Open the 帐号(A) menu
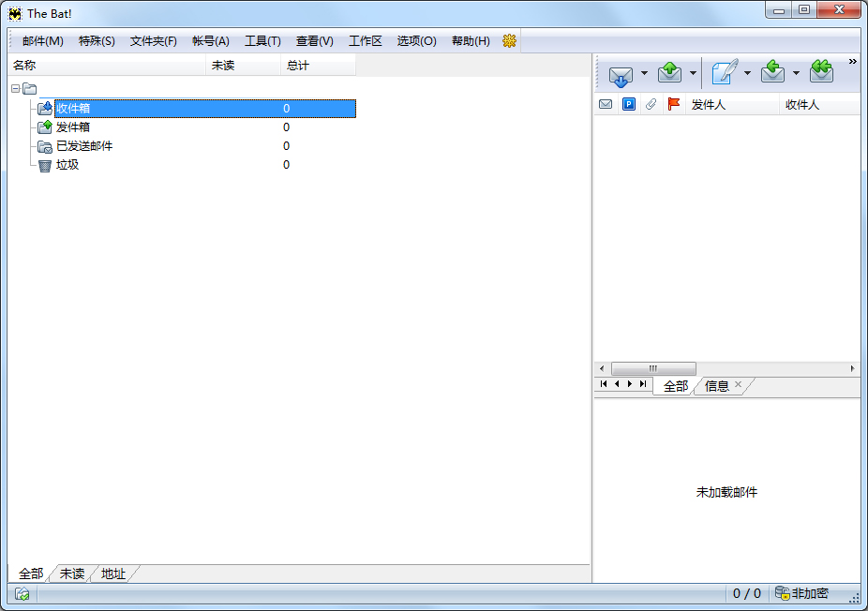Image resolution: width=868 pixels, height=611 pixels. (x=211, y=41)
